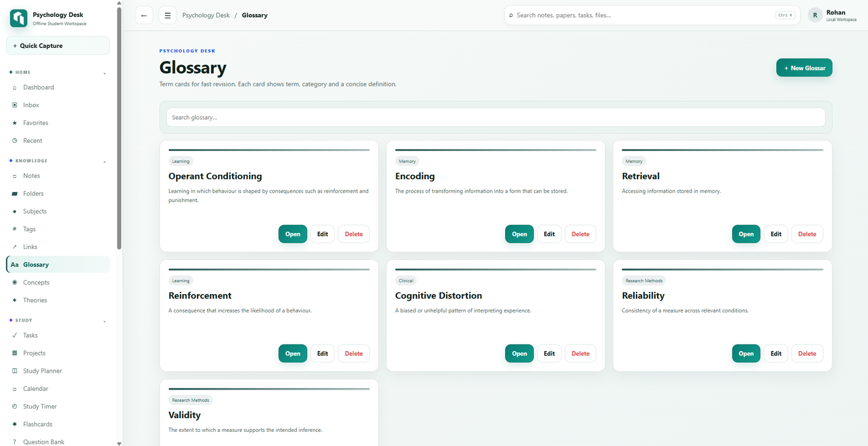Open Dashboard from the sidebar
Image resolution: width=868 pixels, height=446 pixels.
pos(58,87)
